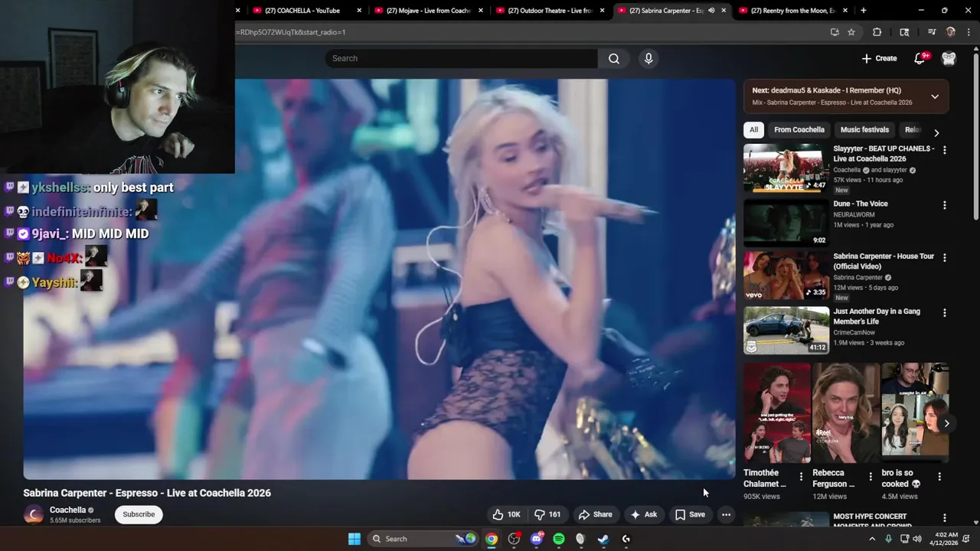Open the browser extensions puzzle icon
This screenshot has height=551, width=980.
click(877, 32)
